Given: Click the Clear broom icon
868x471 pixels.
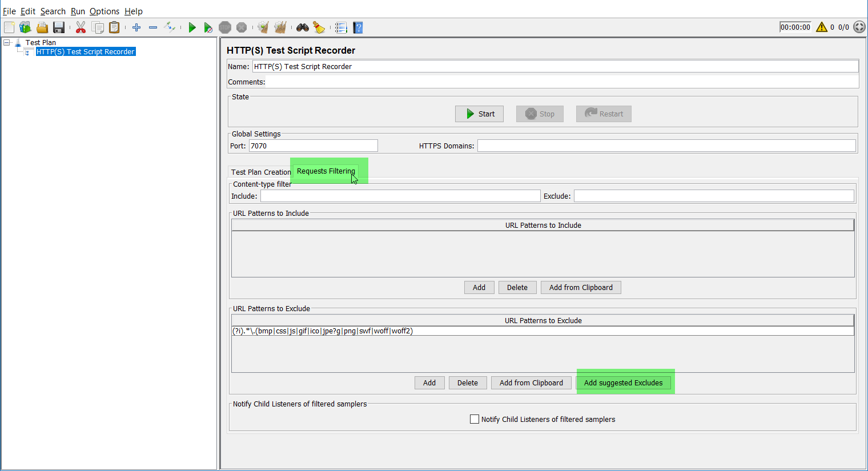Looking at the screenshot, I should (x=263, y=27).
